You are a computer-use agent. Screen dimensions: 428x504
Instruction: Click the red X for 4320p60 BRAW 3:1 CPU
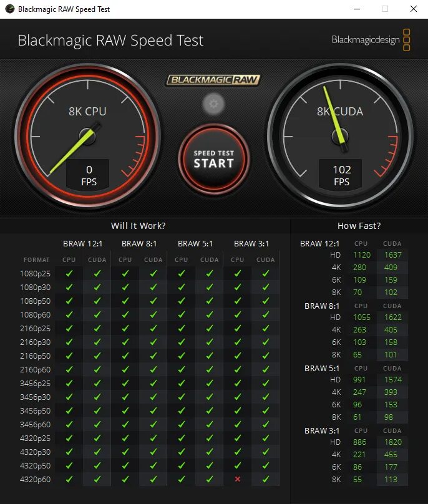pyautogui.click(x=238, y=479)
